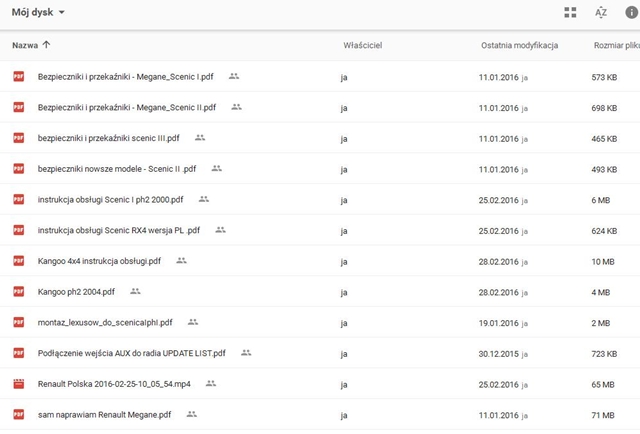Click shared icon next to Scenic I ph2 2000.pdf

click(x=204, y=199)
